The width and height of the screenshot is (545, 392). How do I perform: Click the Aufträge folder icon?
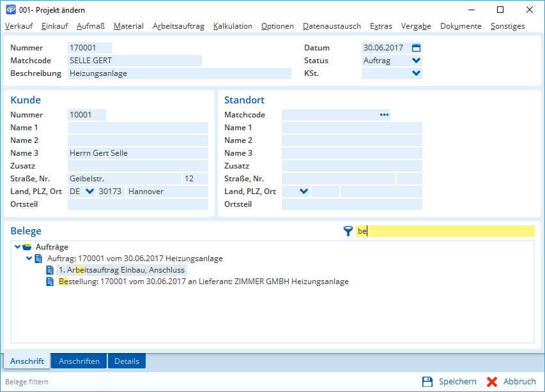tap(27, 247)
